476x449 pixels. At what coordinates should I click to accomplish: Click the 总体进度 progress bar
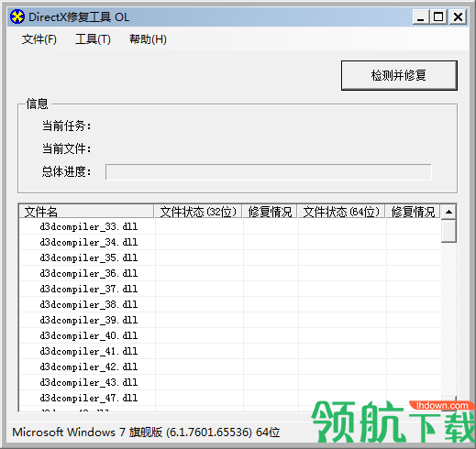[x=269, y=172]
